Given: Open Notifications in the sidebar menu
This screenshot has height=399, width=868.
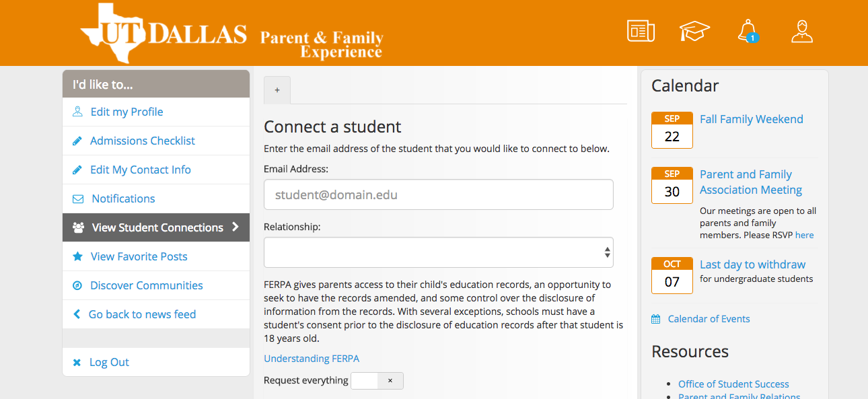Looking at the screenshot, I should (x=156, y=198).
